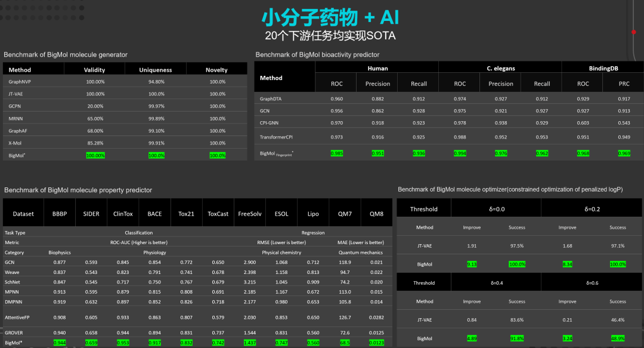Click the "85.28%" validity value

(x=95, y=143)
